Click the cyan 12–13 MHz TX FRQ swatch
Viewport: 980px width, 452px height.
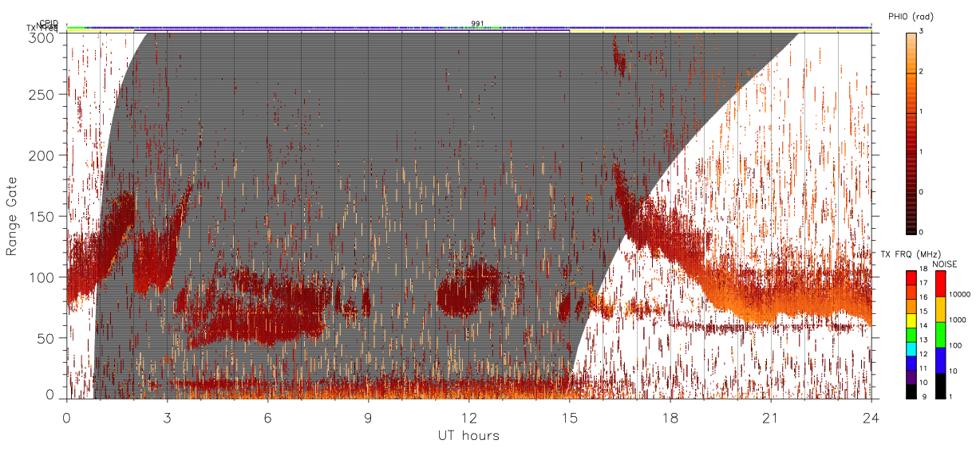(x=911, y=349)
